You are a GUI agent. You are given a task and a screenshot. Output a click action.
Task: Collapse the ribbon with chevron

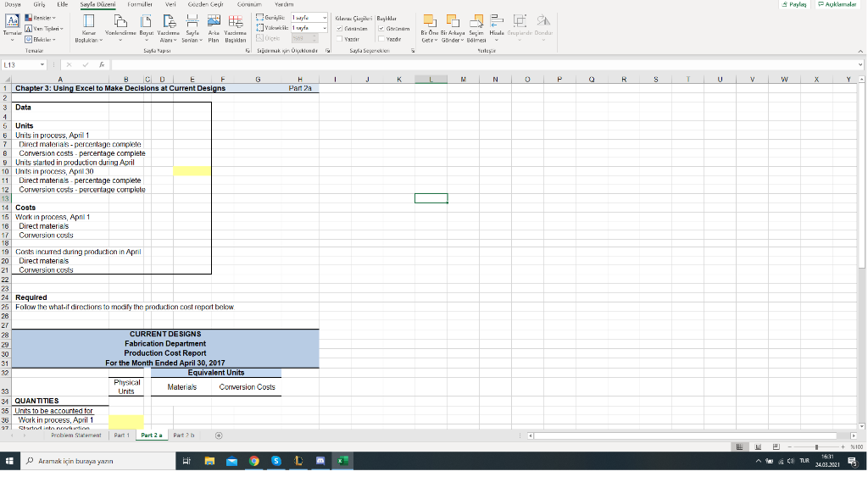[x=860, y=51]
